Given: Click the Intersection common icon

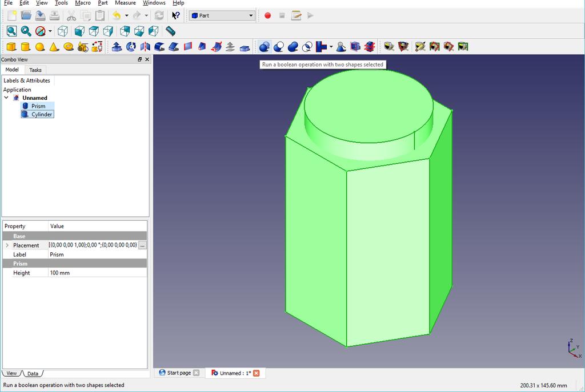Looking at the screenshot, I should [307, 47].
